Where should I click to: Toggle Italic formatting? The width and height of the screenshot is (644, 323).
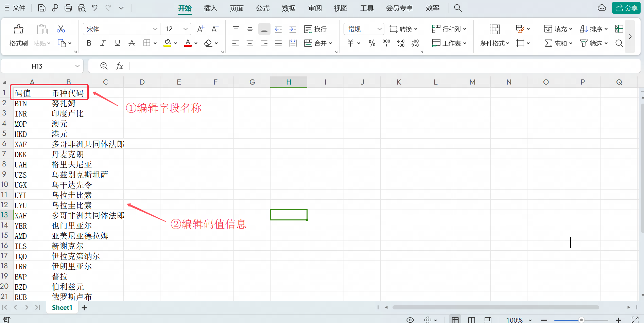[x=103, y=43]
